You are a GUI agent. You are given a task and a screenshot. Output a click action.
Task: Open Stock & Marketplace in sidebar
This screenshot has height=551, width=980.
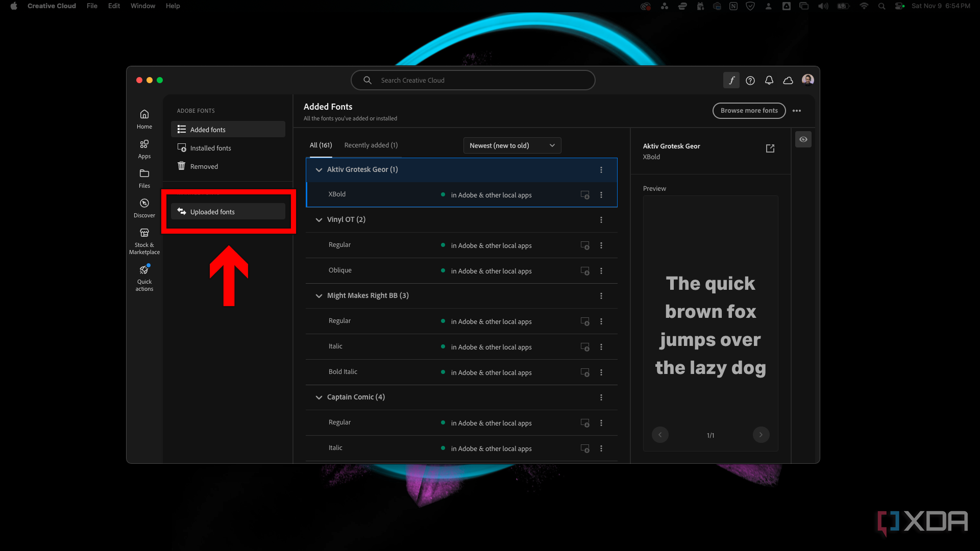pyautogui.click(x=144, y=241)
